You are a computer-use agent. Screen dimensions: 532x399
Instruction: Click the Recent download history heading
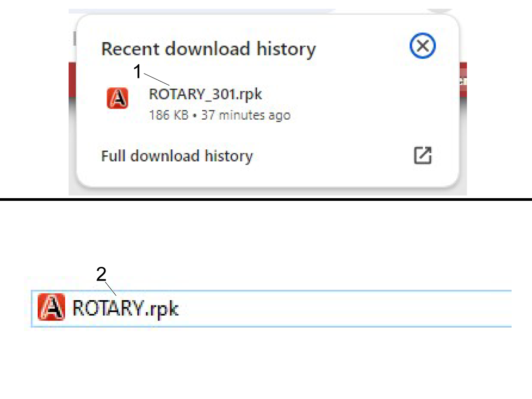pyautogui.click(x=208, y=48)
